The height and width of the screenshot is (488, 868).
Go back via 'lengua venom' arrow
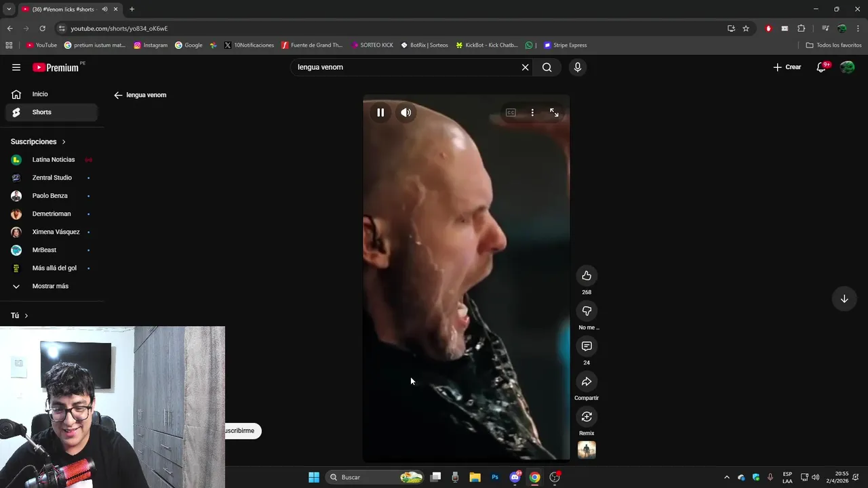click(118, 95)
